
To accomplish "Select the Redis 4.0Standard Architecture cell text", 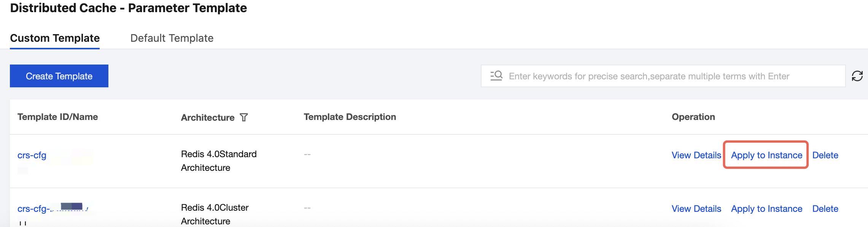I will click(x=219, y=161).
